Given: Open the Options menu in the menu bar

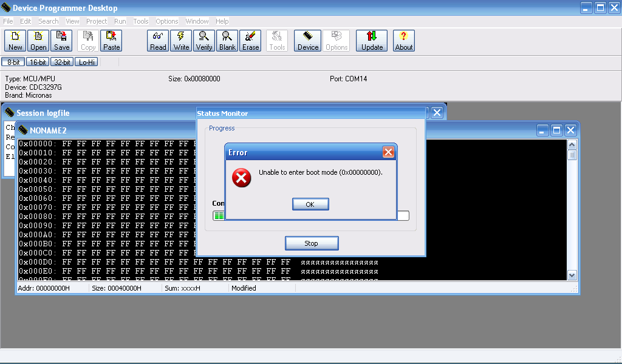Looking at the screenshot, I should [166, 21].
